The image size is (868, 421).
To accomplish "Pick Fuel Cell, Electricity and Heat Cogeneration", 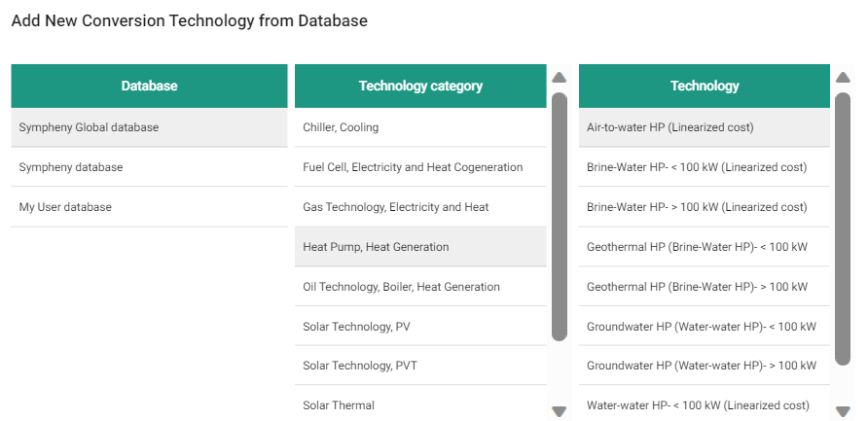I will 419,167.
